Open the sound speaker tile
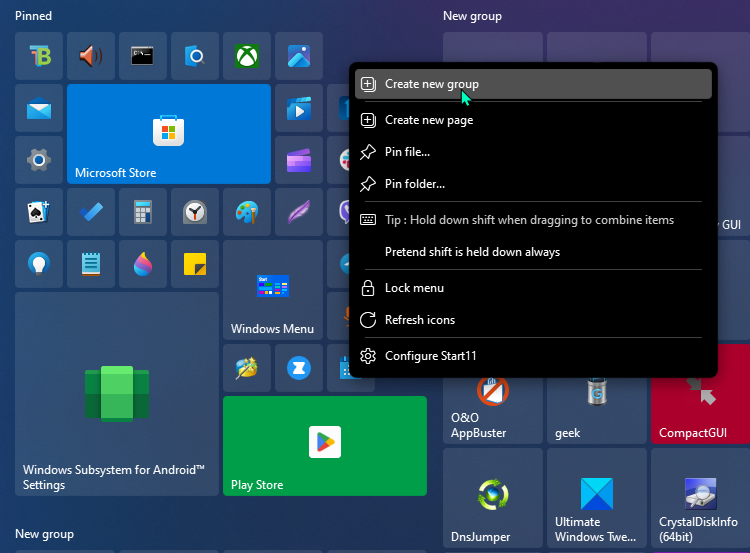750x553 pixels. click(91, 56)
